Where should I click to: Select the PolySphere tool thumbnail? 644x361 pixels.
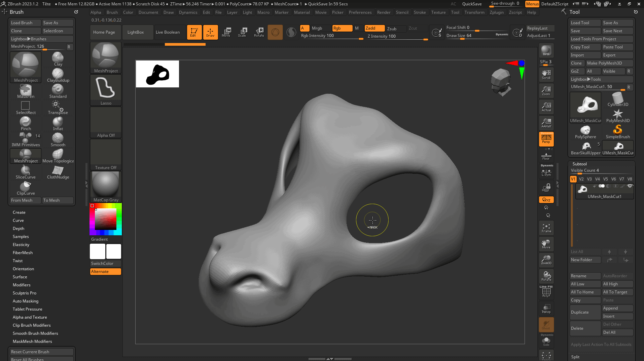[x=585, y=131]
